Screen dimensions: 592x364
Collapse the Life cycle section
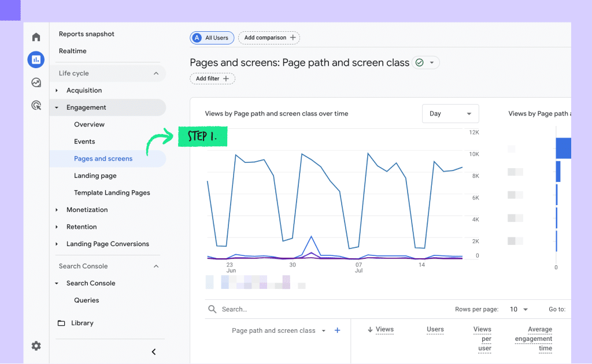click(156, 73)
